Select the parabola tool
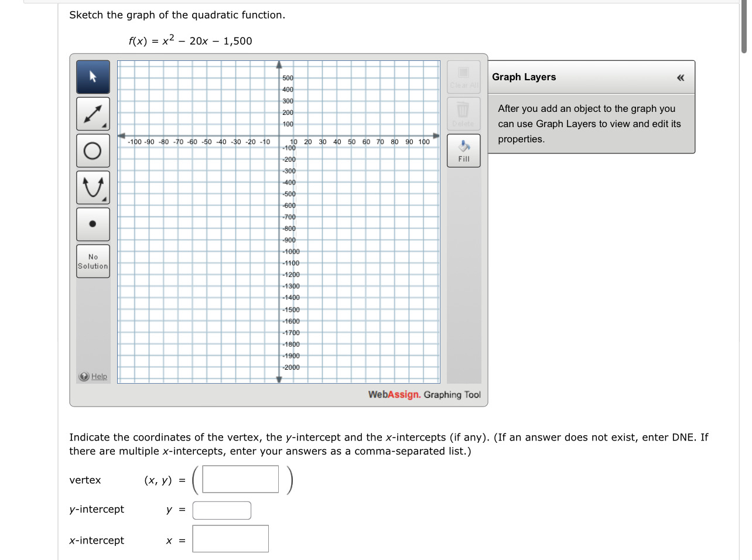752x560 pixels. 93,187
